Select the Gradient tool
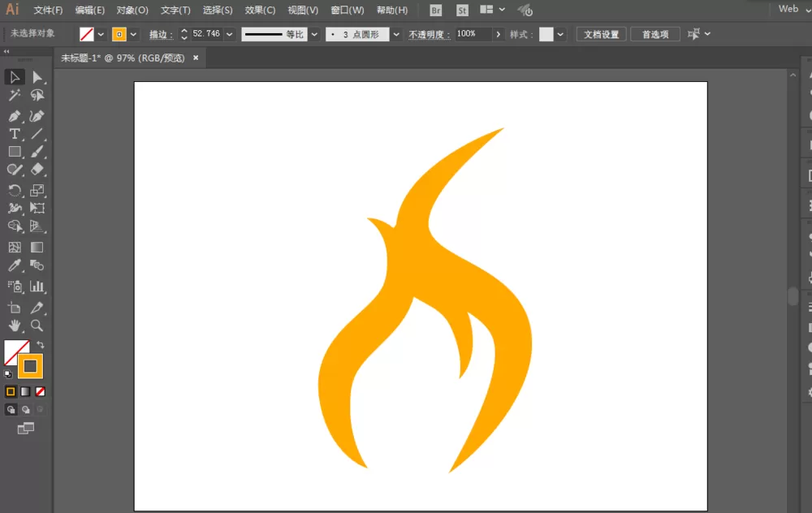The height and width of the screenshot is (513, 812). (37, 248)
